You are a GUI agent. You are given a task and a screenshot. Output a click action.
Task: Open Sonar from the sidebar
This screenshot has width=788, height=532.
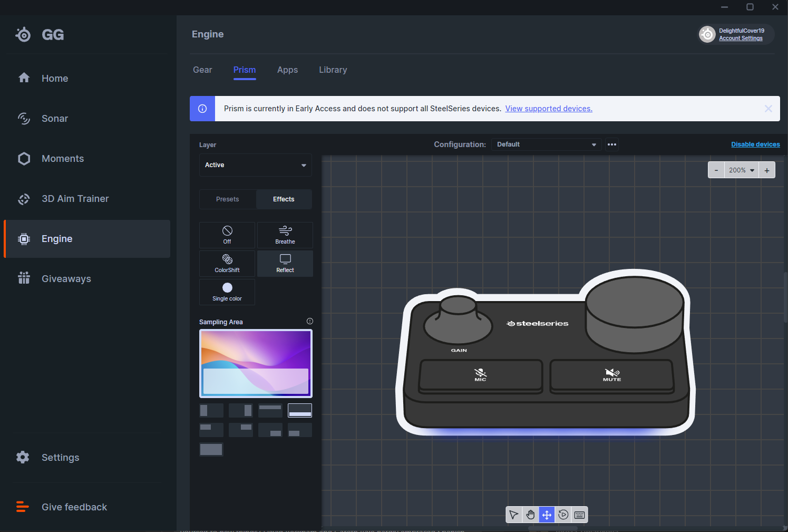tap(87, 119)
